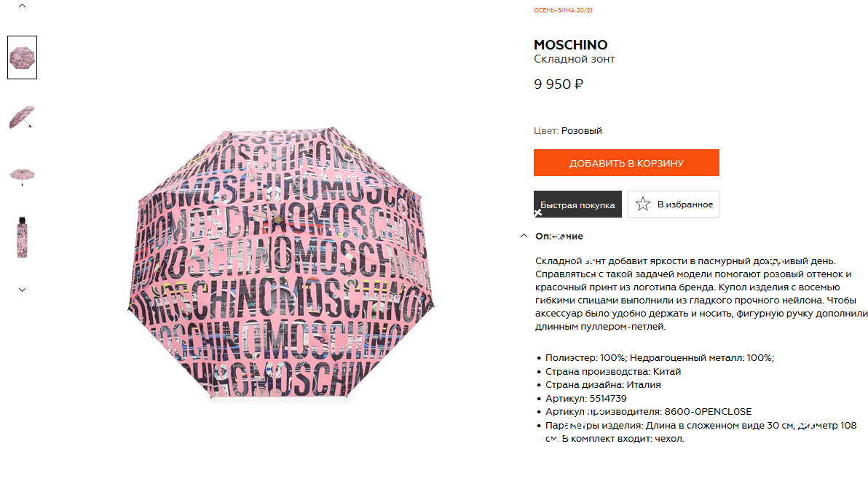868x481 pixels.
Task: Click the 9 950 ₽ price
Action: point(558,84)
